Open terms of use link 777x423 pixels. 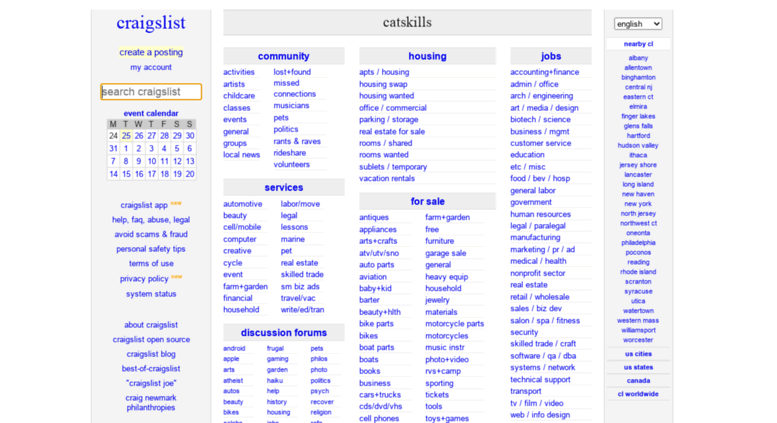151,264
